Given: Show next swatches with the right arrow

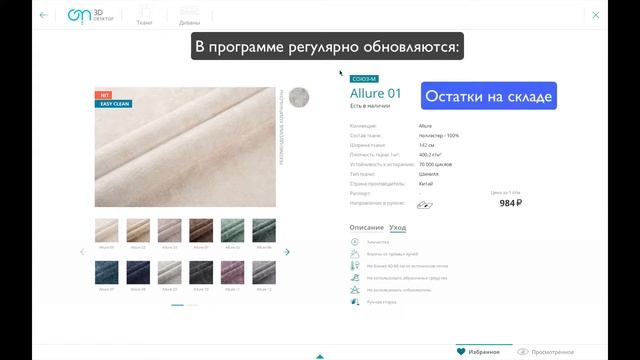Looking at the screenshot, I should coord(287,252).
